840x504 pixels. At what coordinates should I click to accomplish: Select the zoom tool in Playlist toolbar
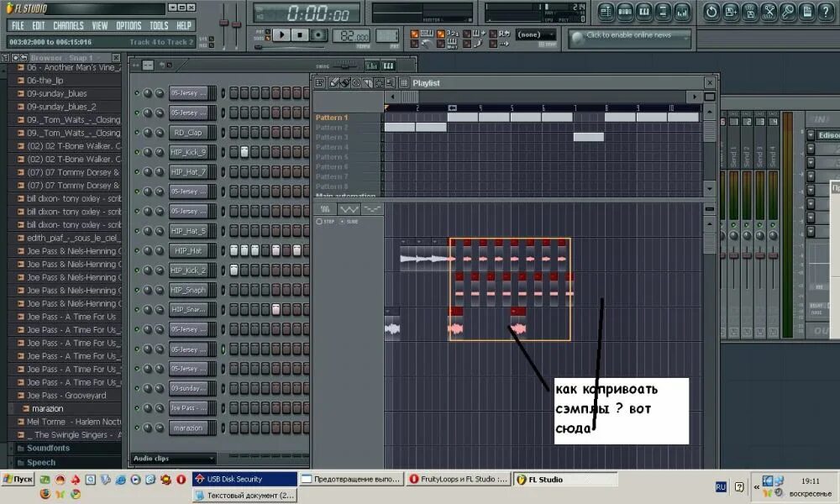pyautogui.click(x=390, y=82)
